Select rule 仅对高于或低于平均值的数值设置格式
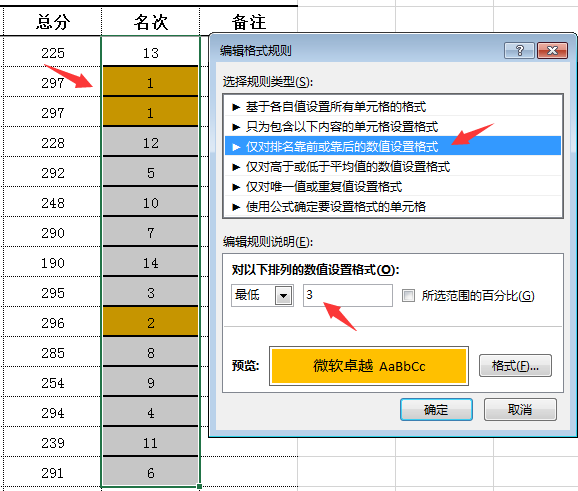The height and width of the screenshot is (491, 578). tap(393, 167)
